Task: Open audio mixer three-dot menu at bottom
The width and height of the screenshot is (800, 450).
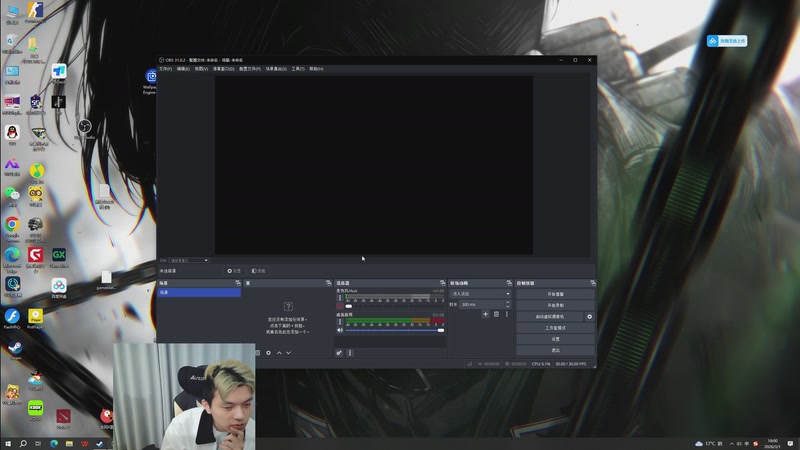Action: (x=349, y=353)
